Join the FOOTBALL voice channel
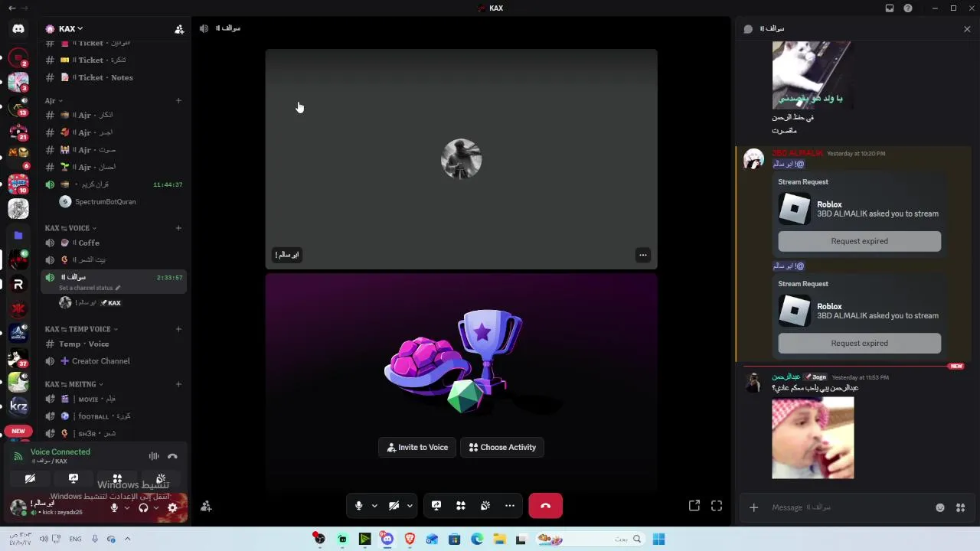 point(114,416)
